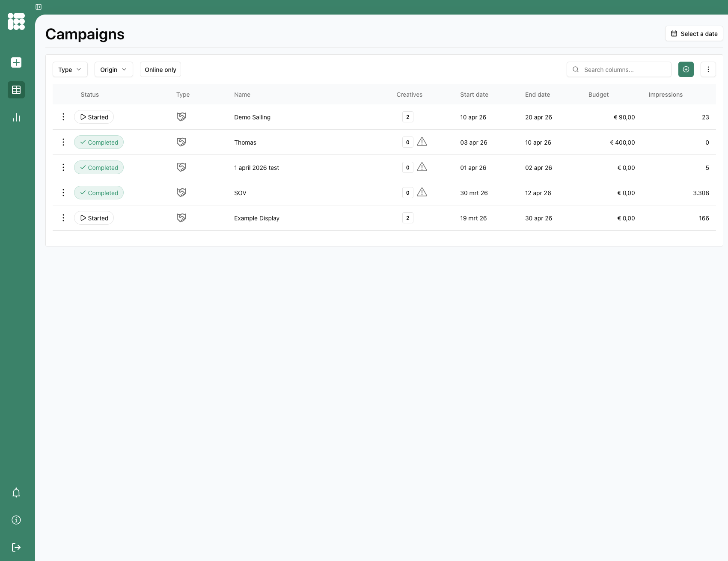Image resolution: width=728 pixels, height=561 pixels.
Task: Click the logout icon in sidebar
Action: click(x=16, y=547)
